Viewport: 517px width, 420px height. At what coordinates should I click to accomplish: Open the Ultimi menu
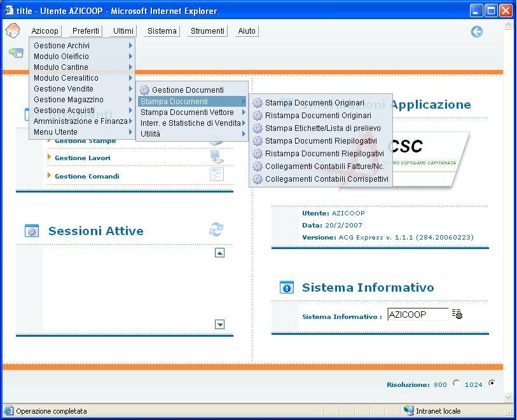click(x=123, y=31)
